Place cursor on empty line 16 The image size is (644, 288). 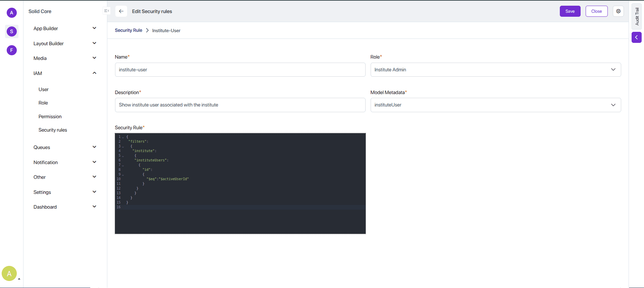click(245, 207)
